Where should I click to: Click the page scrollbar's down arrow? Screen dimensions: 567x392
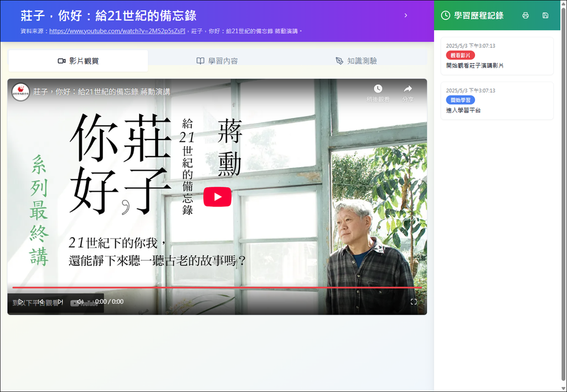(x=563, y=388)
